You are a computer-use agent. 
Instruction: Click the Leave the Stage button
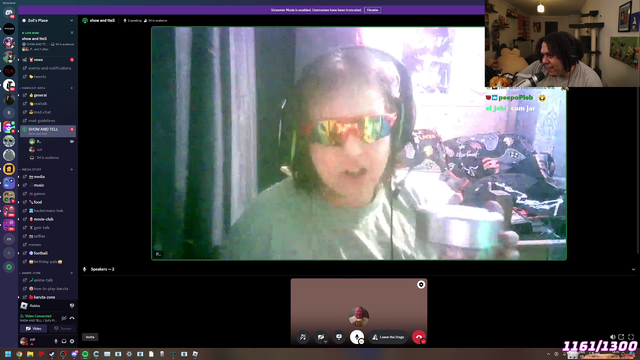[388, 337]
